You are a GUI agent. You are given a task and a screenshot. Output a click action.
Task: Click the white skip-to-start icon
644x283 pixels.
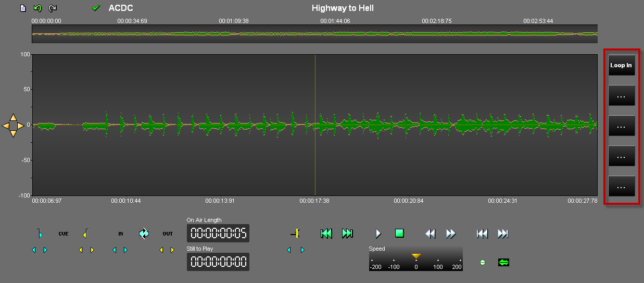482,233
